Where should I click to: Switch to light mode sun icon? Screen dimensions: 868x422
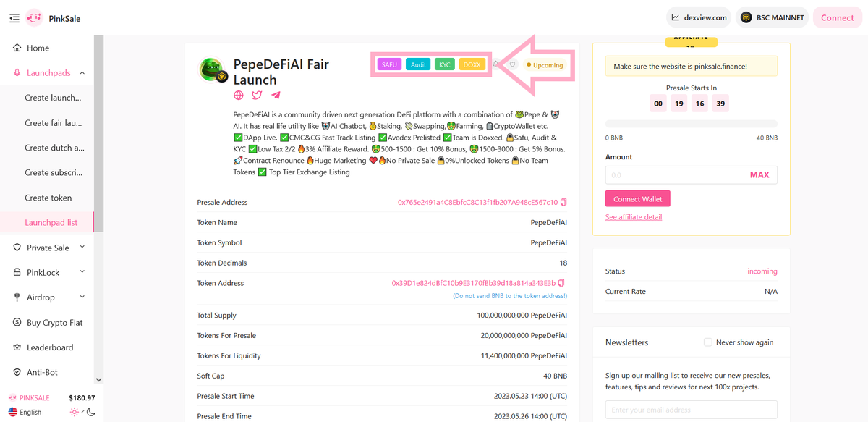point(74,412)
